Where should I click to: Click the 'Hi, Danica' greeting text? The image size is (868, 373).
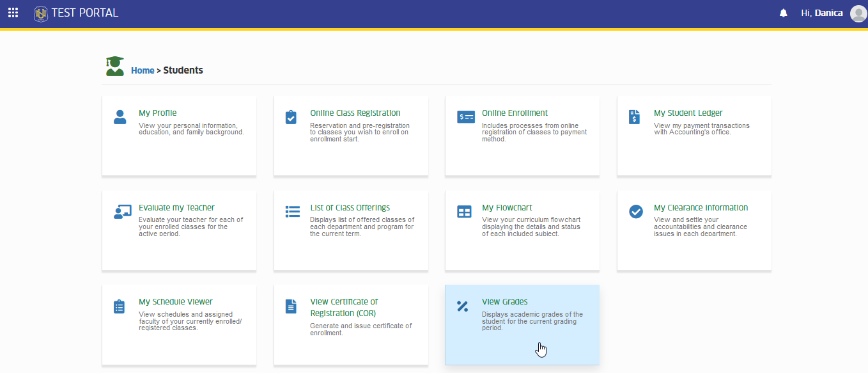(822, 13)
